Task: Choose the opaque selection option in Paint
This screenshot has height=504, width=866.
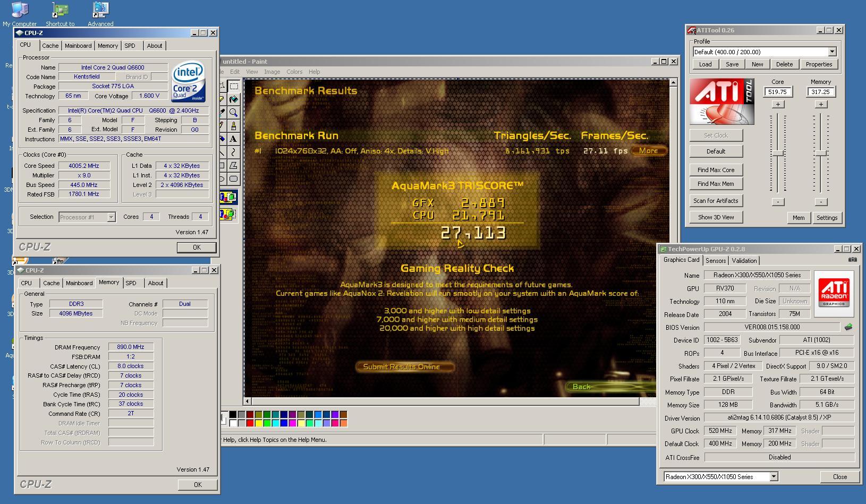Action: pyautogui.click(x=228, y=198)
